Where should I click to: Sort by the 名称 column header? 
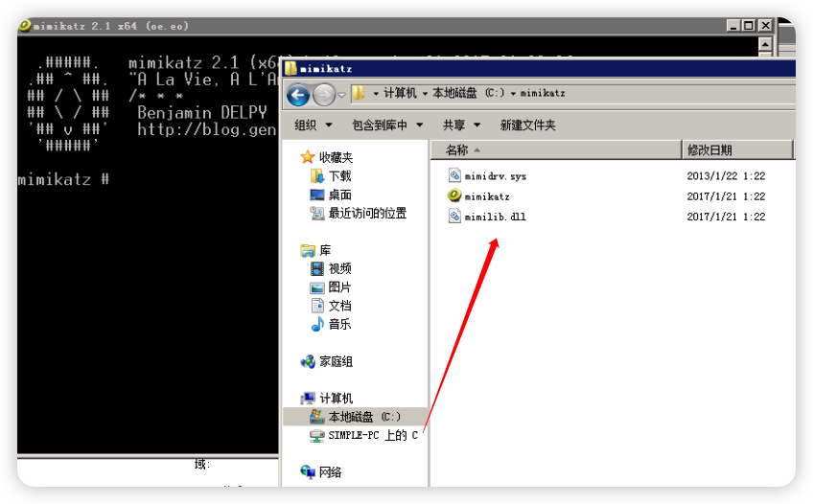[x=556, y=150]
